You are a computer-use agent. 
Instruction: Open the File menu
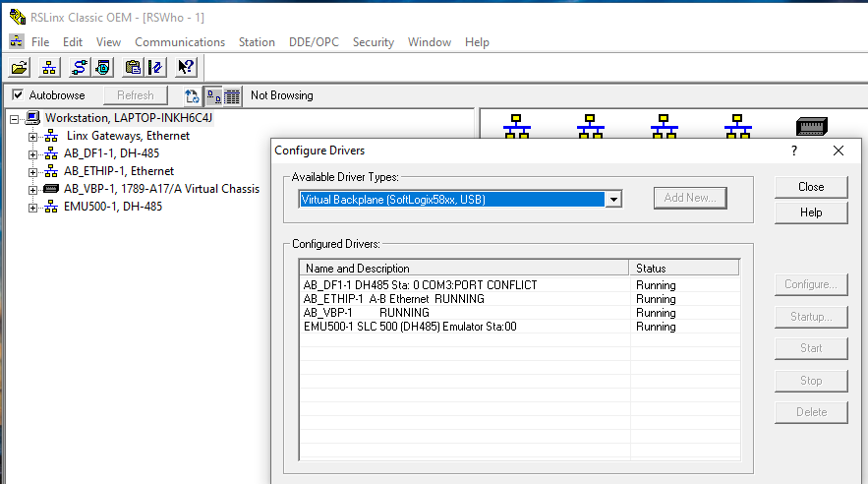click(x=40, y=42)
